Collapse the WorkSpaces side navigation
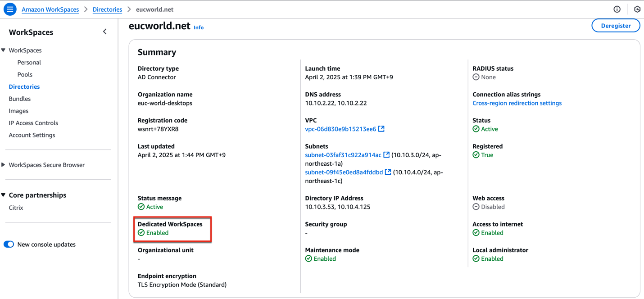The width and height of the screenshot is (644, 299). [105, 32]
